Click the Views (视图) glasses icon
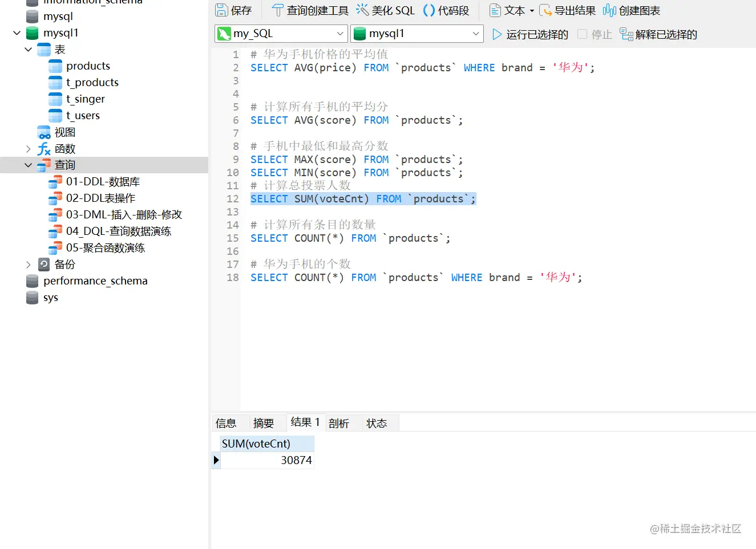This screenshot has width=756, height=549. tap(44, 132)
